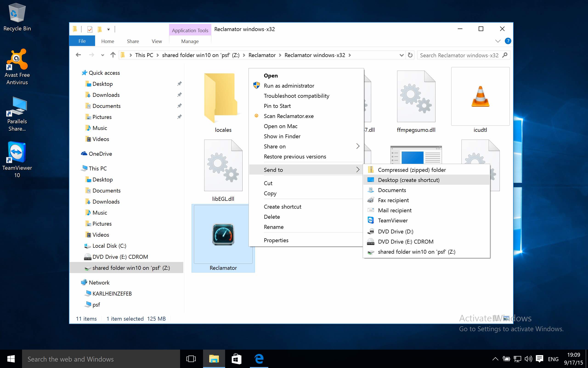
Task: Click the network icon in system tray
Action: [517, 359]
